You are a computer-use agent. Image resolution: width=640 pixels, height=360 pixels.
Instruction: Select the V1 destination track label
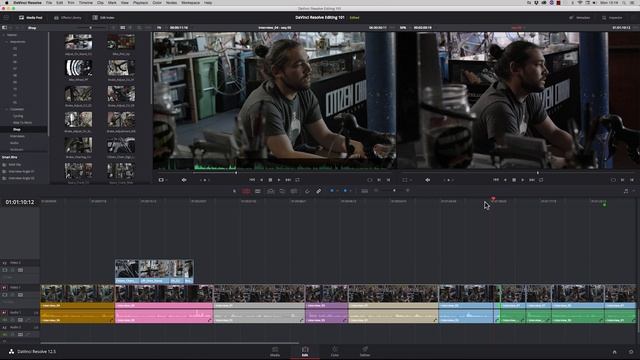coord(4,288)
